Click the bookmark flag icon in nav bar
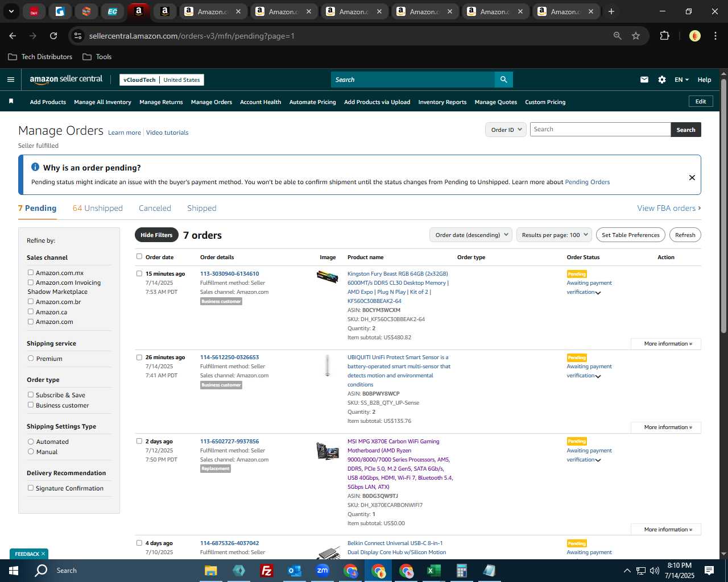Screen dimensions: 728x582 tap(11, 101)
